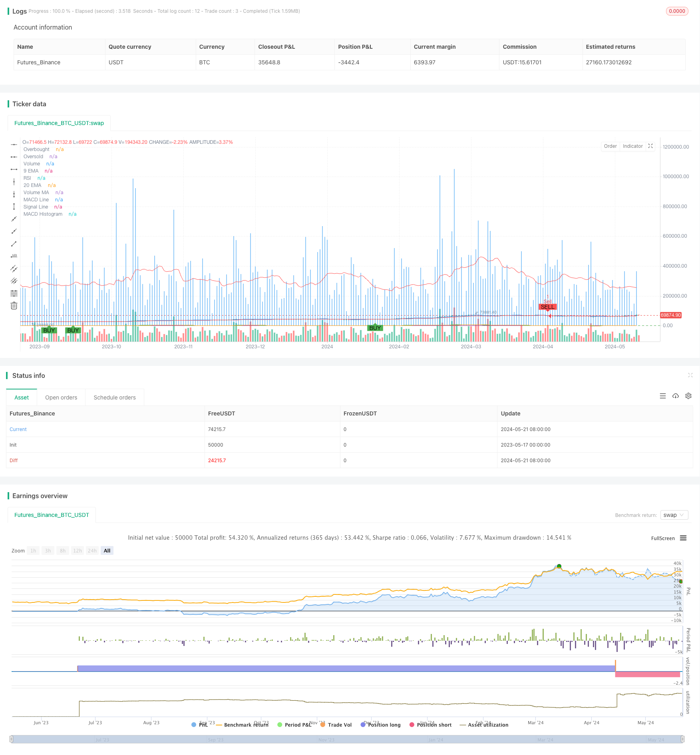Viewport: 700px width, 755px height.
Task: Set the chart zoom to 24h
Action: [x=92, y=550]
